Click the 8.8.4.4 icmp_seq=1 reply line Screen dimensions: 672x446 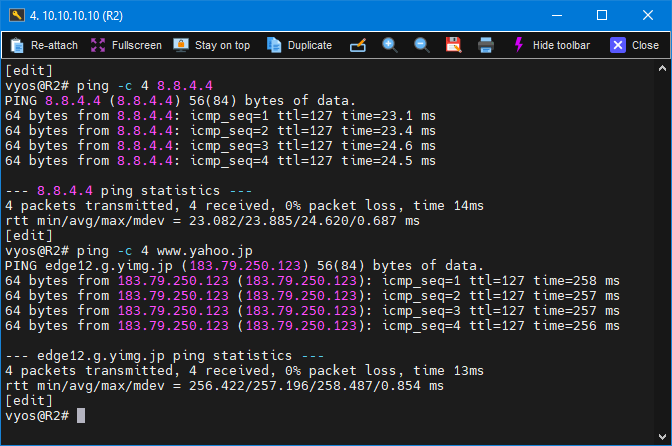click(x=220, y=116)
